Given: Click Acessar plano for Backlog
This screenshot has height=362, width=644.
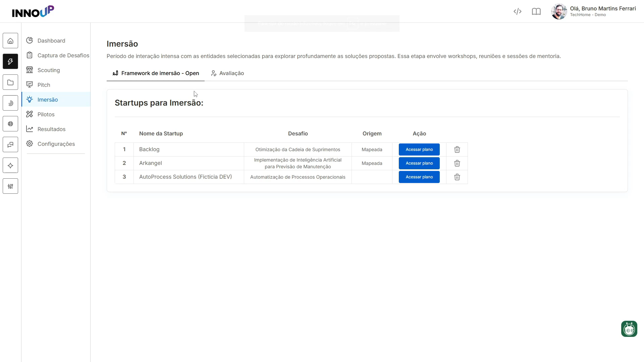Looking at the screenshot, I should coord(419,149).
